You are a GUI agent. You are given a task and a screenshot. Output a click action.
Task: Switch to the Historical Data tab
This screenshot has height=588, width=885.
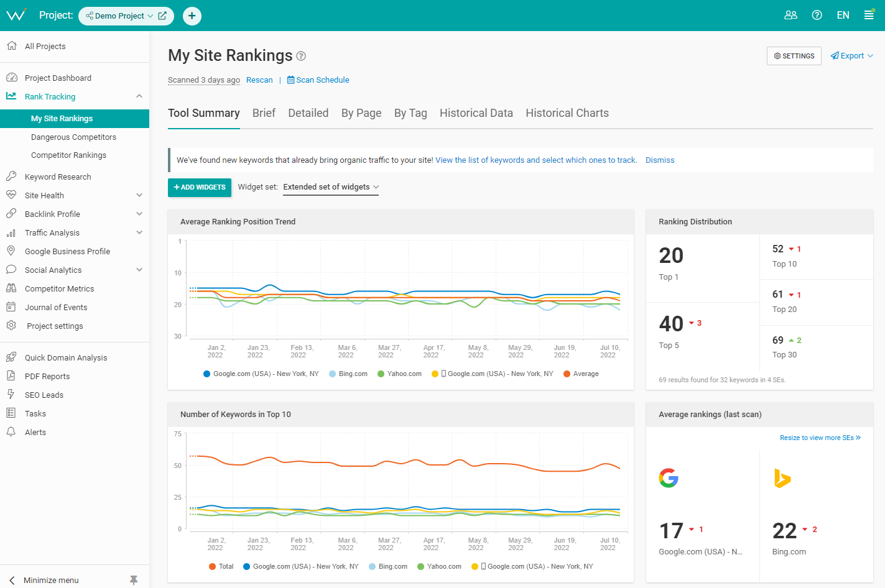[476, 113]
